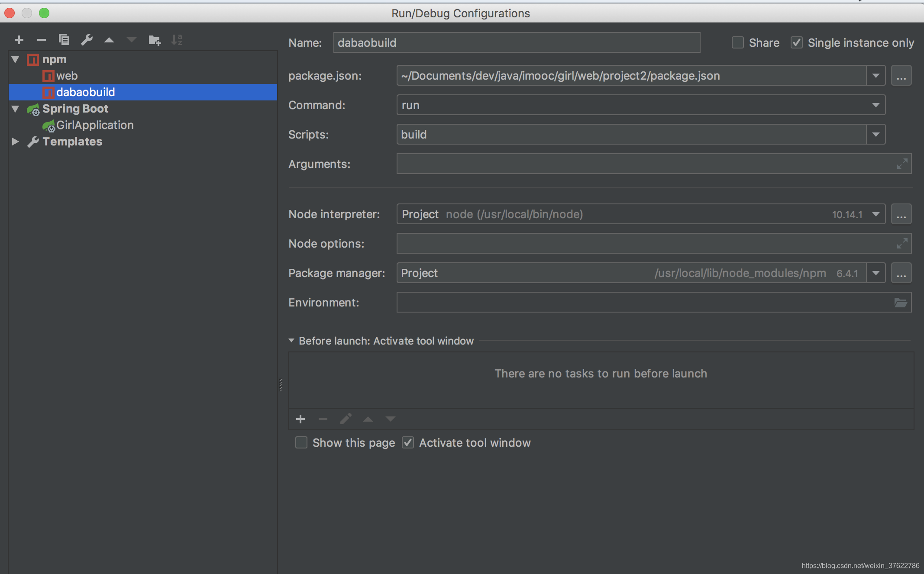The width and height of the screenshot is (924, 574).
Task: Click add task in Before launch section
Action: 301,419
